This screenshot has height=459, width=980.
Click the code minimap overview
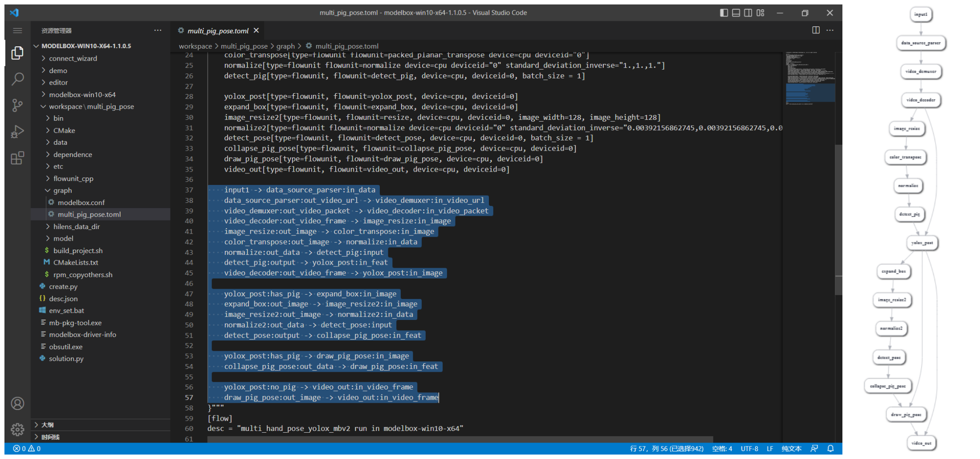click(x=810, y=79)
